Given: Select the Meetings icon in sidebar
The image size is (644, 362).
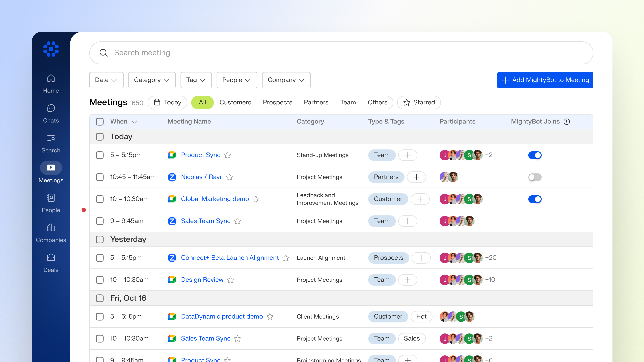Looking at the screenshot, I should point(51,168).
